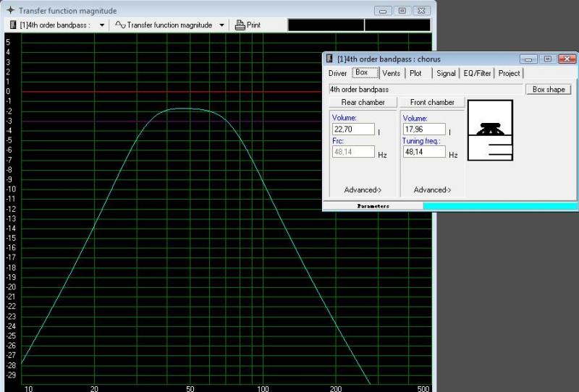The image size is (579, 392).
Task: Click the transfer function curve icon in toolbar
Action: coord(120,25)
